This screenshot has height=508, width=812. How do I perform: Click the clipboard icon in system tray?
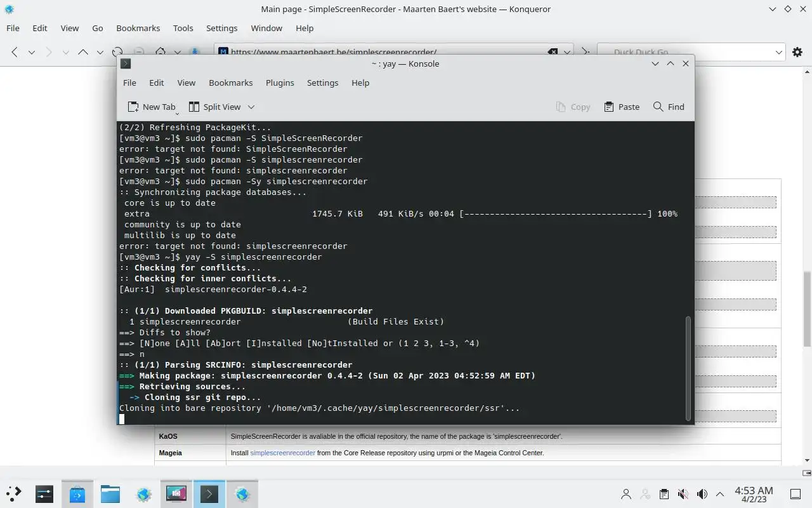(664, 494)
